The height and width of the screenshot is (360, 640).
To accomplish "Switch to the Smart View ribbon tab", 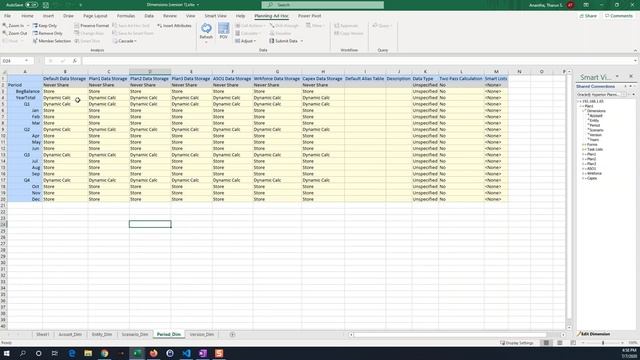I will click(216, 16).
